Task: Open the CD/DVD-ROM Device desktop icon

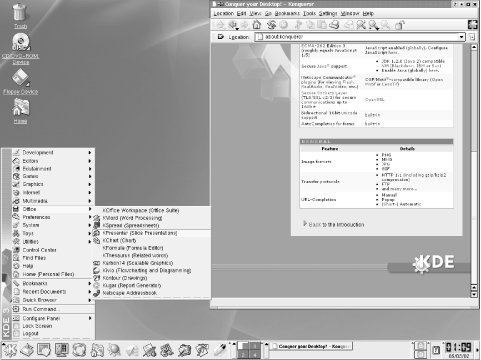Action: click(x=21, y=49)
